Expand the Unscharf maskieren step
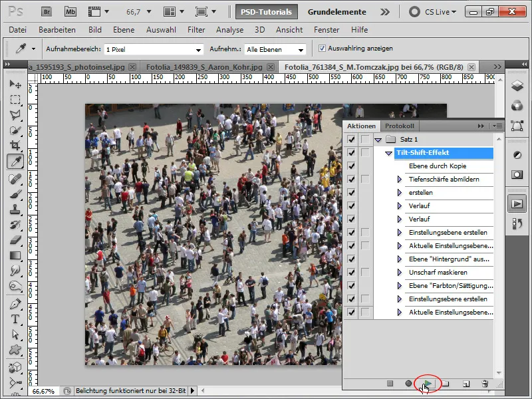Viewport: 532px width, 399px height. point(400,273)
